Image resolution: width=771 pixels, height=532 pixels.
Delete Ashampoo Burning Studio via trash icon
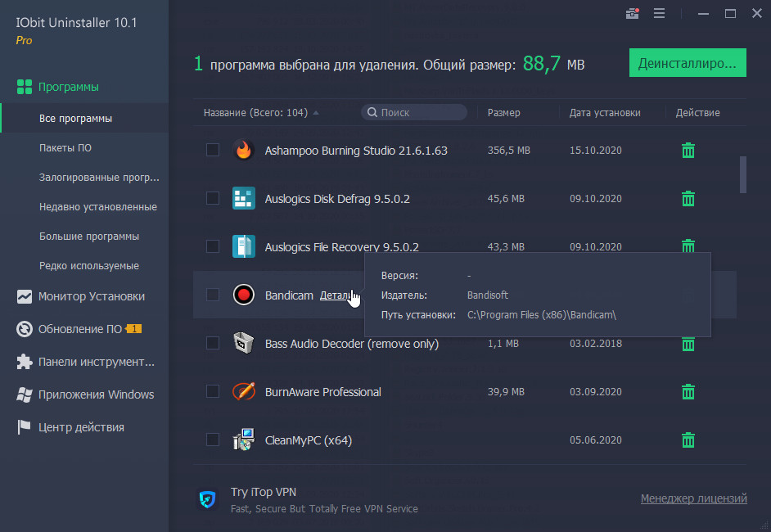[x=688, y=150]
